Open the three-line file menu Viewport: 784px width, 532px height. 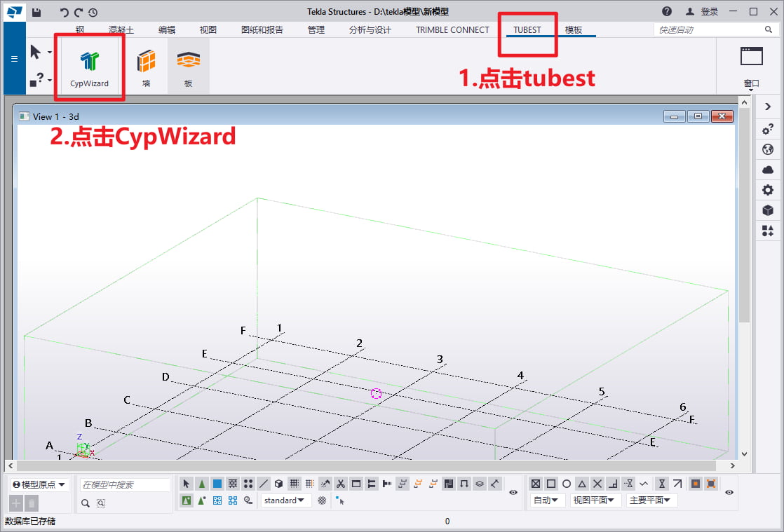click(x=15, y=59)
